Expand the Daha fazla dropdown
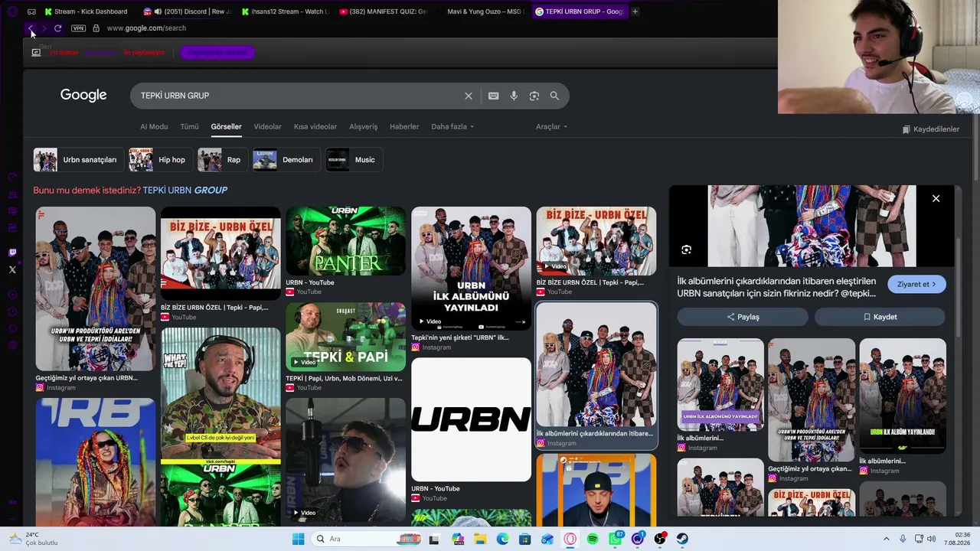Viewport: 980px width, 551px height. tap(452, 127)
